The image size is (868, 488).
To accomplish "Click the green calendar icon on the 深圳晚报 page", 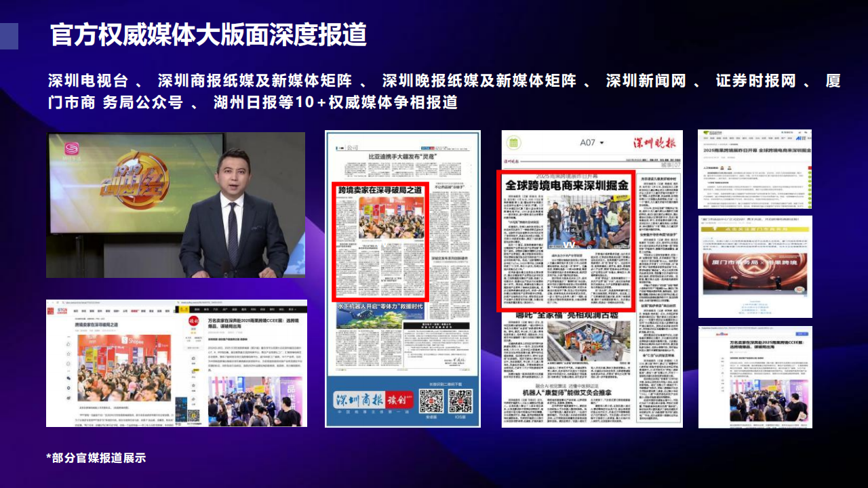I will (513, 143).
